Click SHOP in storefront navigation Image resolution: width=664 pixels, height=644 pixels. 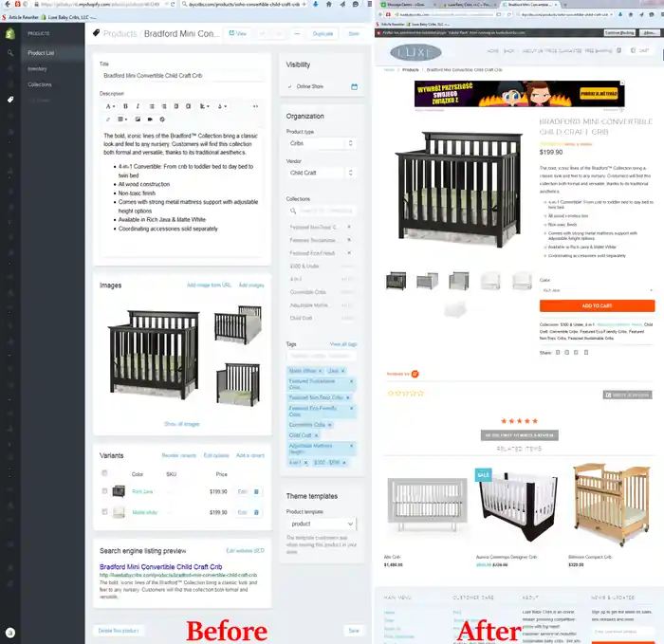(x=509, y=51)
